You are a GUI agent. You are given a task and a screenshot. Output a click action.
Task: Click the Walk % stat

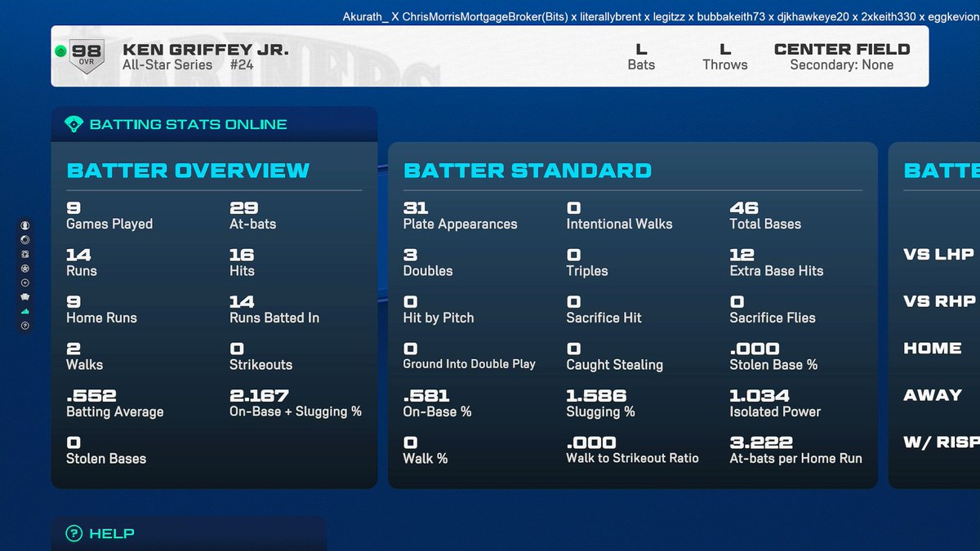point(425,451)
